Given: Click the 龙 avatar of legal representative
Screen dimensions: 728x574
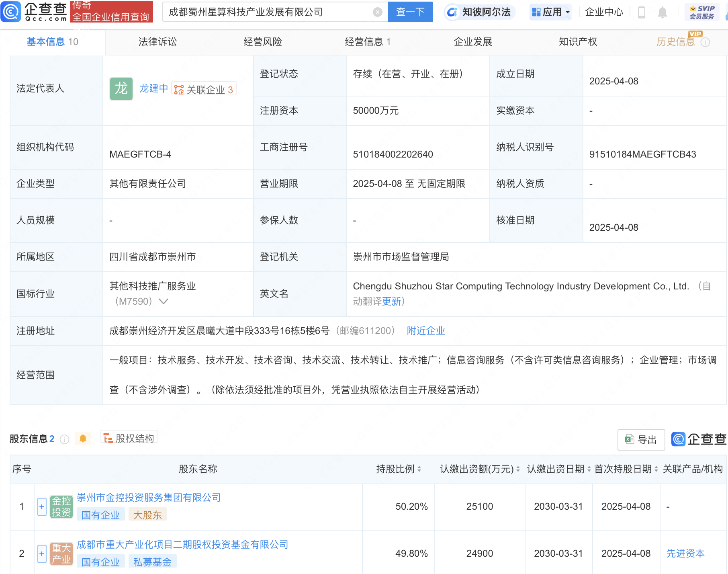Looking at the screenshot, I should click(121, 89).
